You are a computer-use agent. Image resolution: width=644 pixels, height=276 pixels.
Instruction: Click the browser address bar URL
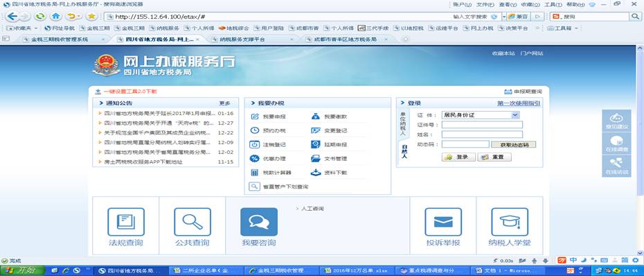pos(160,17)
